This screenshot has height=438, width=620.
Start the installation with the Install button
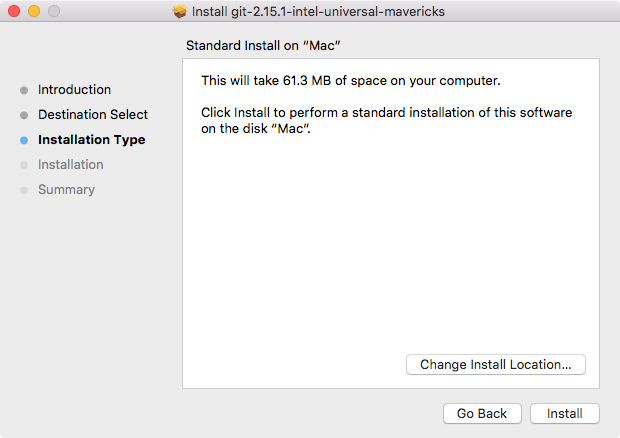565,413
